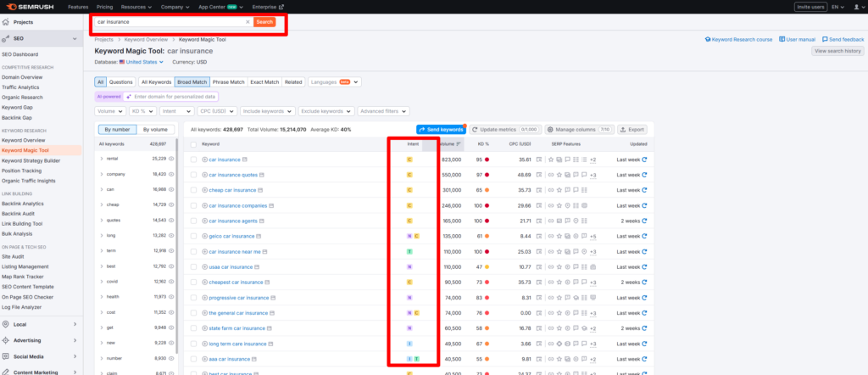Click star SERP feature in car insurance row
The height and width of the screenshot is (375, 868).
coord(551,160)
